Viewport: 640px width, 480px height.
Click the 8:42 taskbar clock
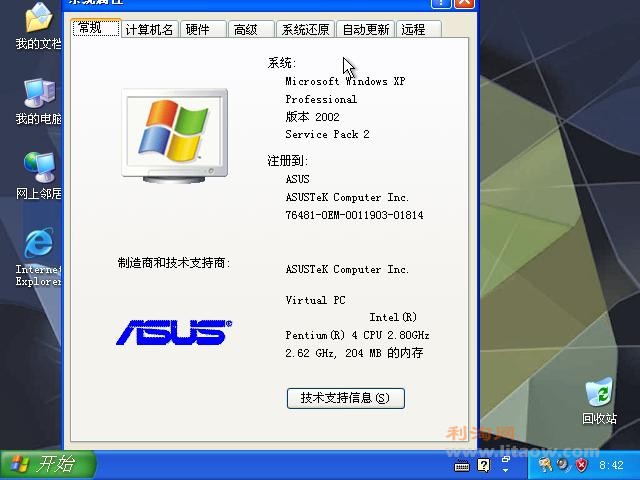[x=611, y=465]
